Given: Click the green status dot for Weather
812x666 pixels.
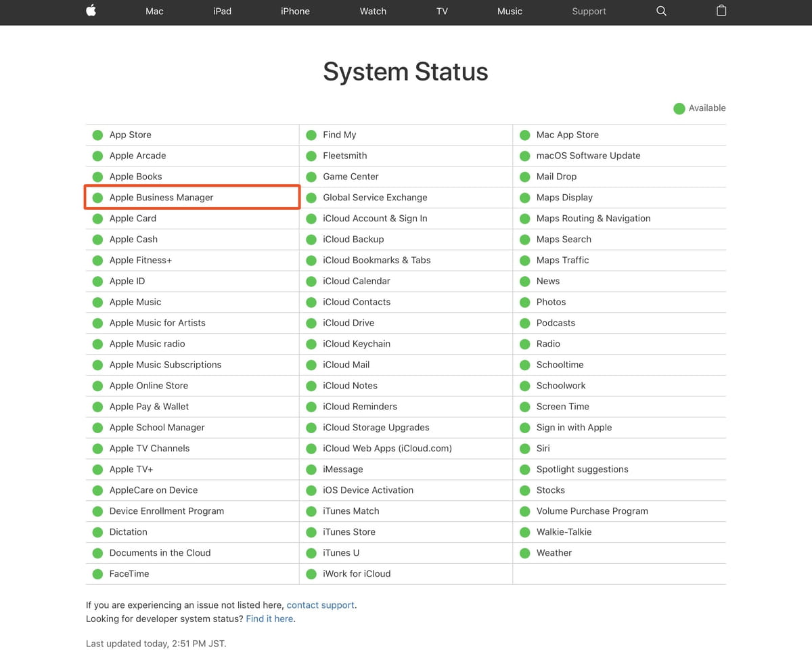Looking at the screenshot, I should click(524, 553).
